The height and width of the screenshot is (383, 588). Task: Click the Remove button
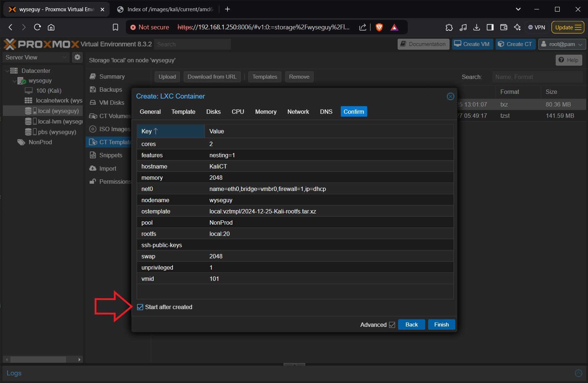coord(299,77)
